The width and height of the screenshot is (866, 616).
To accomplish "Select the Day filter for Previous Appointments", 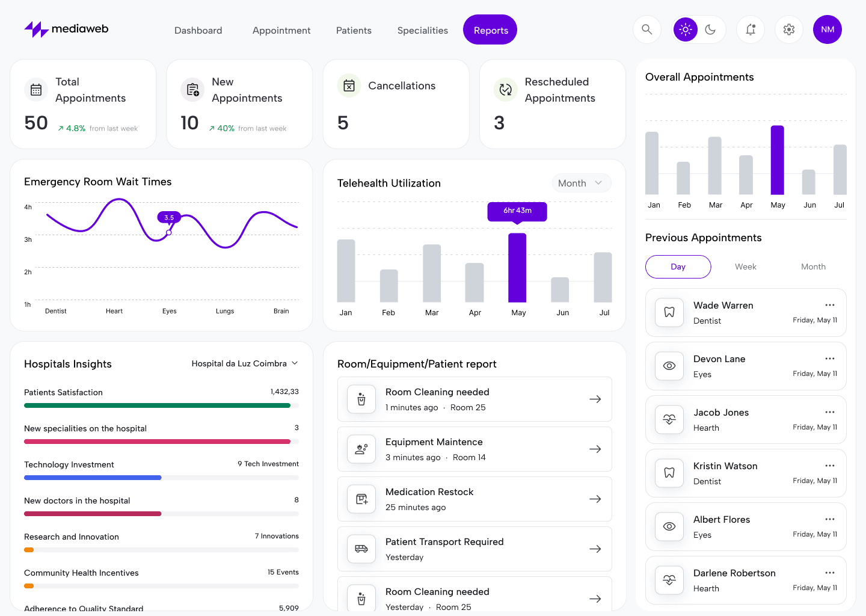I will pos(678,266).
